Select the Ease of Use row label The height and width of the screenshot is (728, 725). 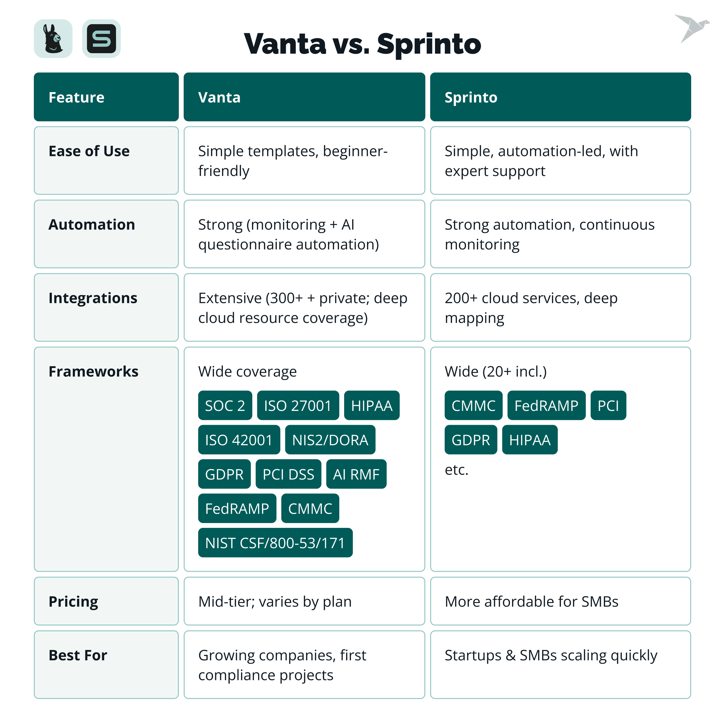(89, 151)
